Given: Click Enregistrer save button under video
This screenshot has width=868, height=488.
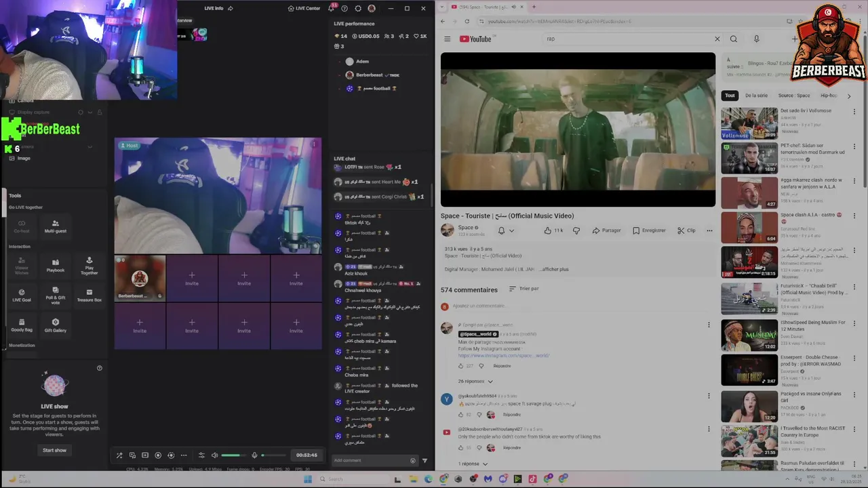Looking at the screenshot, I should coord(649,230).
